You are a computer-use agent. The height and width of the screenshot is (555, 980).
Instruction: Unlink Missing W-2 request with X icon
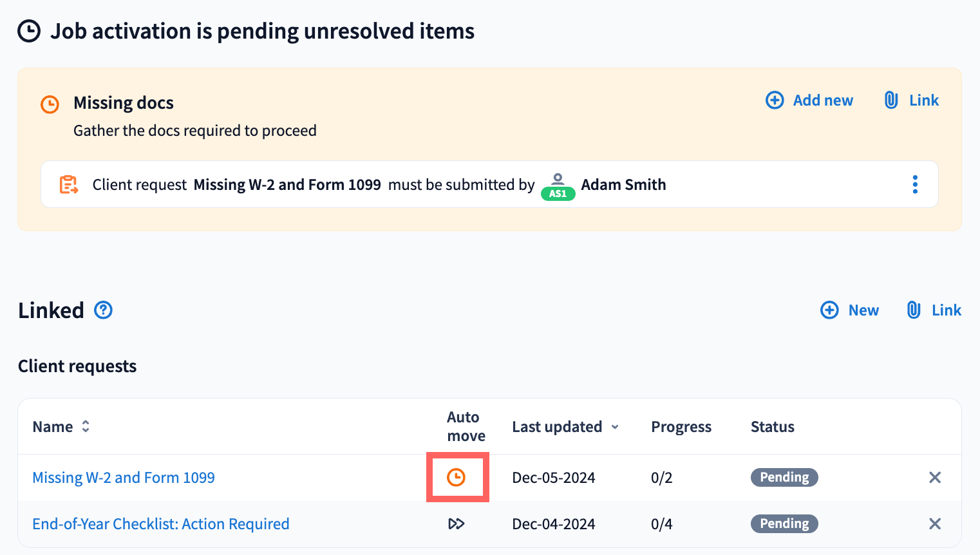click(x=935, y=477)
